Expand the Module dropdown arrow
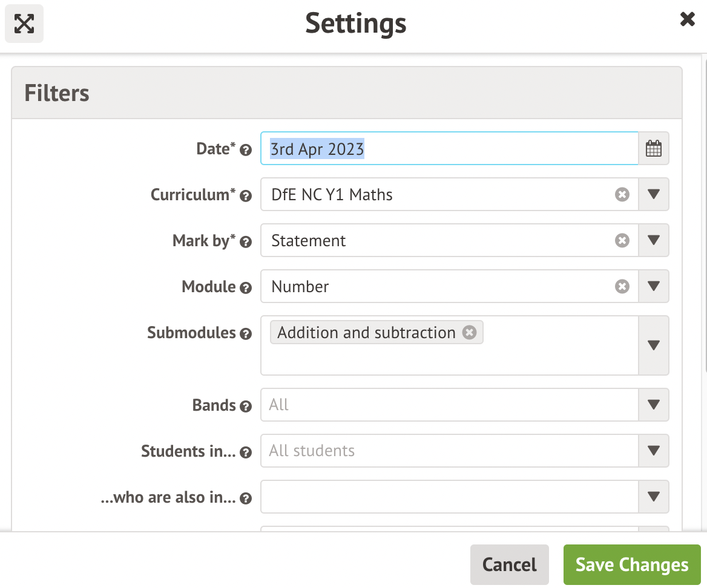The image size is (707, 588). [654, 287]
